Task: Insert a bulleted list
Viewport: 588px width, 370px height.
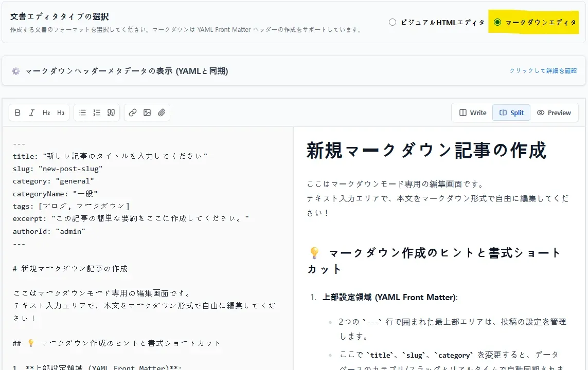Action: coord(82,113)
